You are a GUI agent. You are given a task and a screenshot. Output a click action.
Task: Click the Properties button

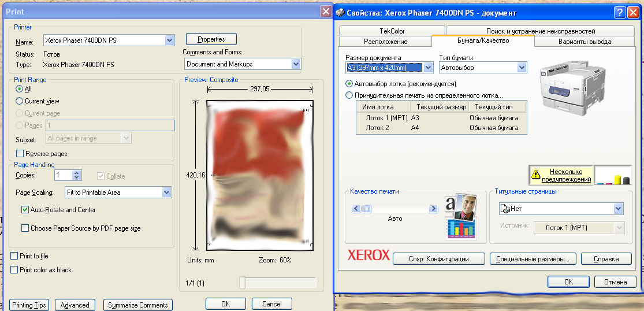211,39
